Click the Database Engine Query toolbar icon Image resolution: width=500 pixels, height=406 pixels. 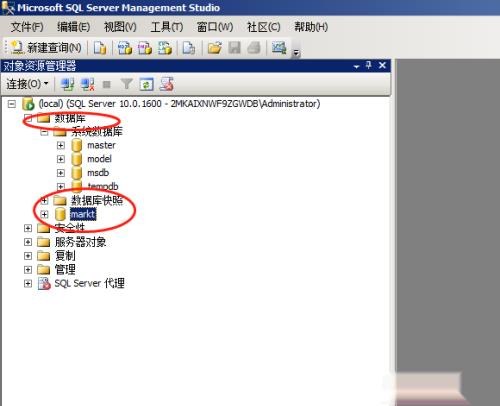pos(100,48)
